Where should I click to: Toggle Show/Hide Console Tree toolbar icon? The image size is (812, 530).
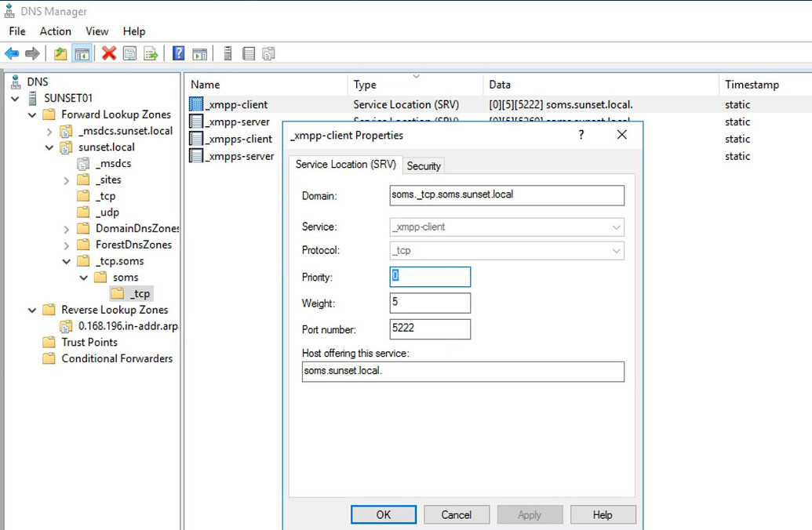pyautogui.click(x=82, y=54)
